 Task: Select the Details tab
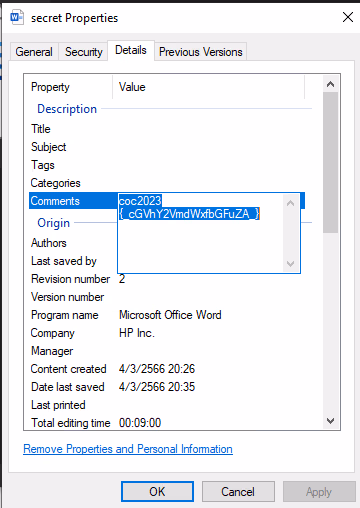(131, 50)
